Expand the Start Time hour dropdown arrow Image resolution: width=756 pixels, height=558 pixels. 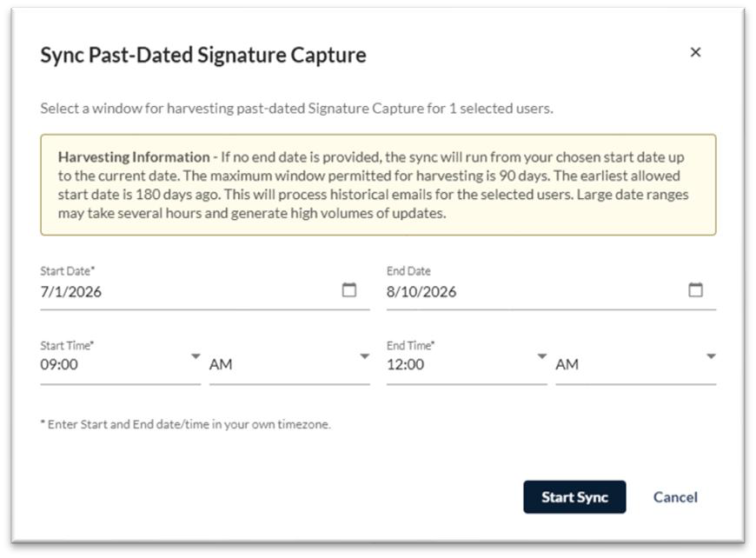click(196, 356)
